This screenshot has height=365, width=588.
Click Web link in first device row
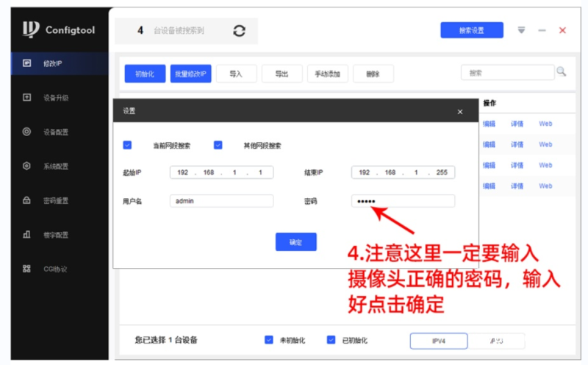545,124
